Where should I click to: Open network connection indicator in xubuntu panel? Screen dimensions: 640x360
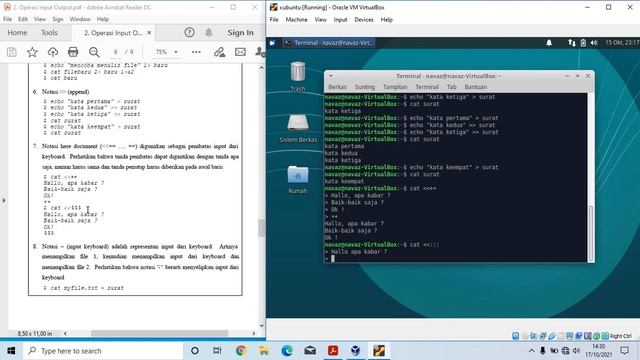571,42
